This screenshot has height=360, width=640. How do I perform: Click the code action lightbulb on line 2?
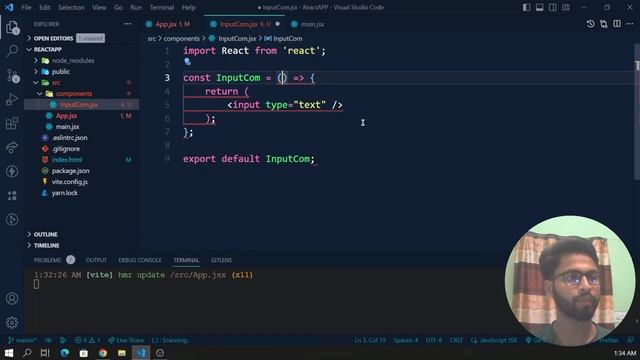187,62
